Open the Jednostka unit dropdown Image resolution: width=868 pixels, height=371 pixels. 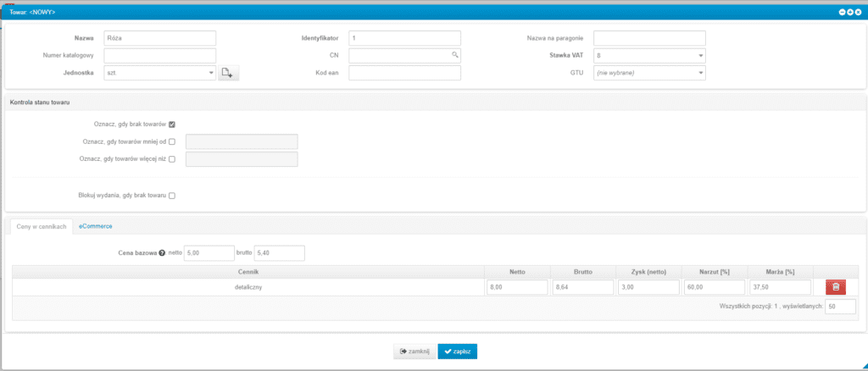pyautogui.click(x=211, y=74)
